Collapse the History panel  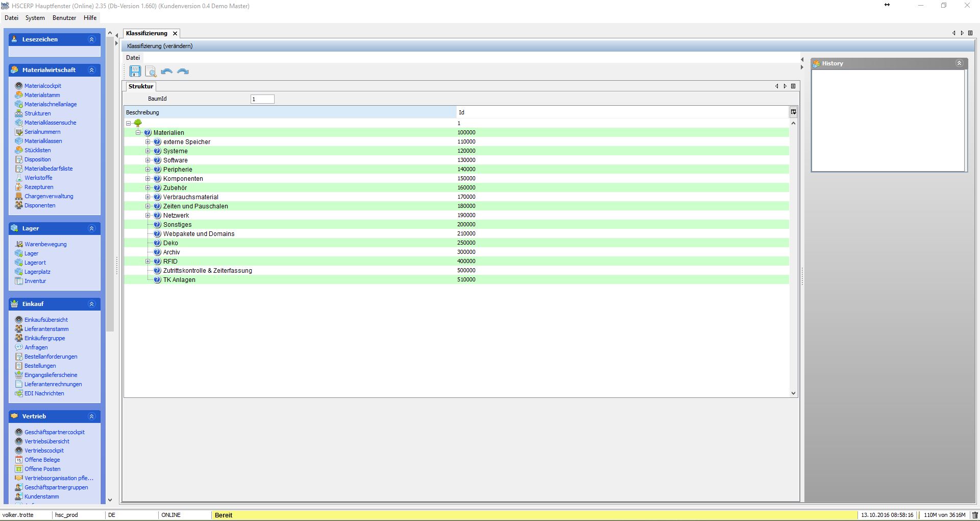point(959,63)
